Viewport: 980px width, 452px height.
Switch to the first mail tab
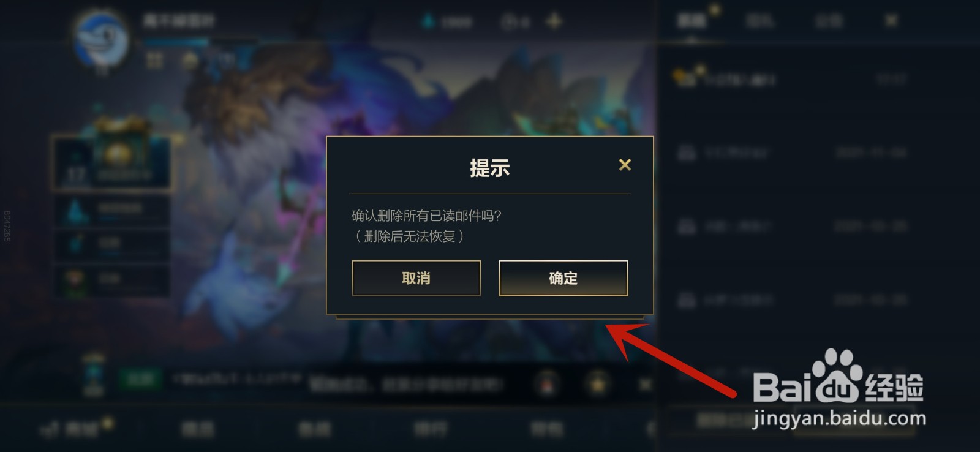(x=692, y=21)
